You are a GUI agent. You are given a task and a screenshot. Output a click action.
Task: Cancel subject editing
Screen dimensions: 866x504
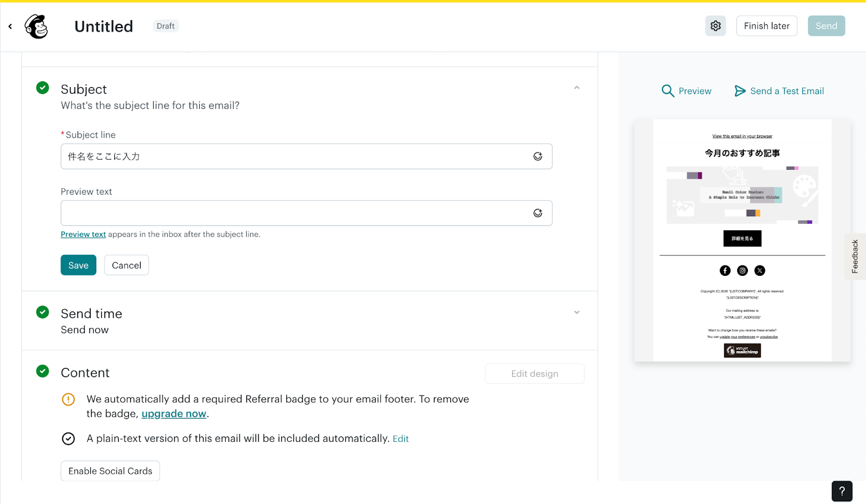coord(126,265)
